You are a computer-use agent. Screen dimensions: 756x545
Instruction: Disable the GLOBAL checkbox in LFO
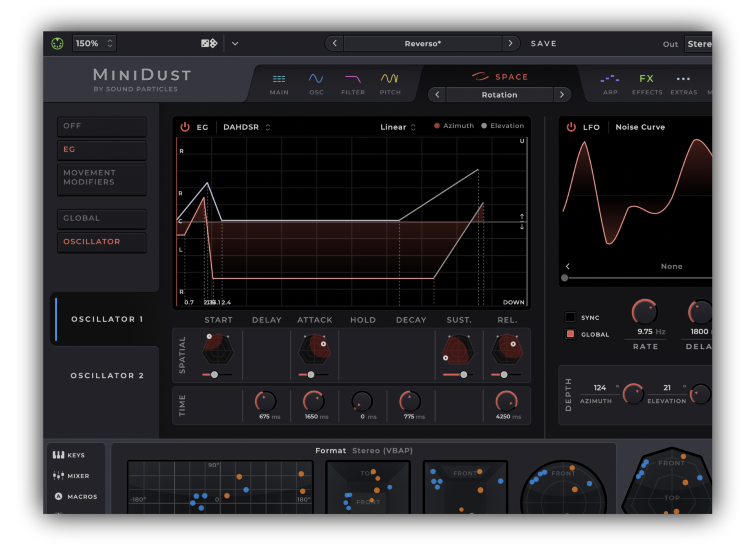click(570, 334)
